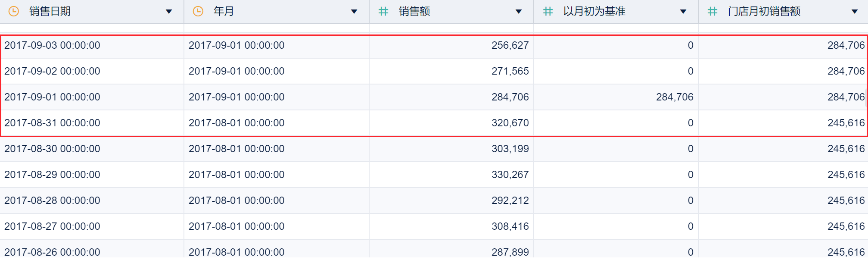Viewport: 868px width, 263px height.
Task: Select the 门店月初销售额 column header label
Action: [764, 11]
